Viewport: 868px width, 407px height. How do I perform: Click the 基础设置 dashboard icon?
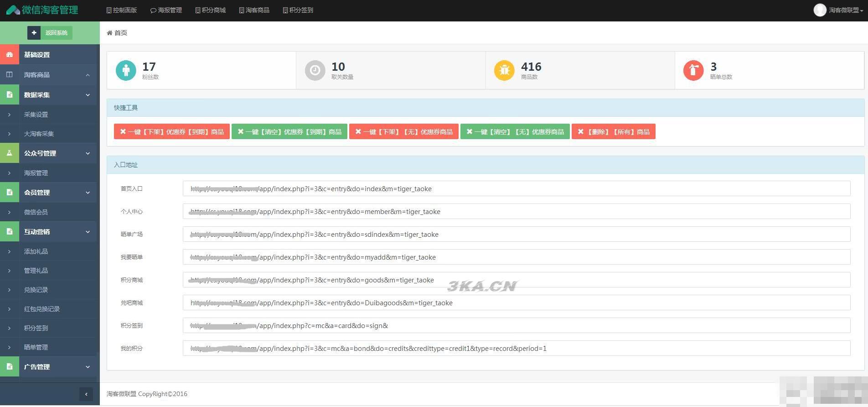pyautogui.click(x=10, y=55)
